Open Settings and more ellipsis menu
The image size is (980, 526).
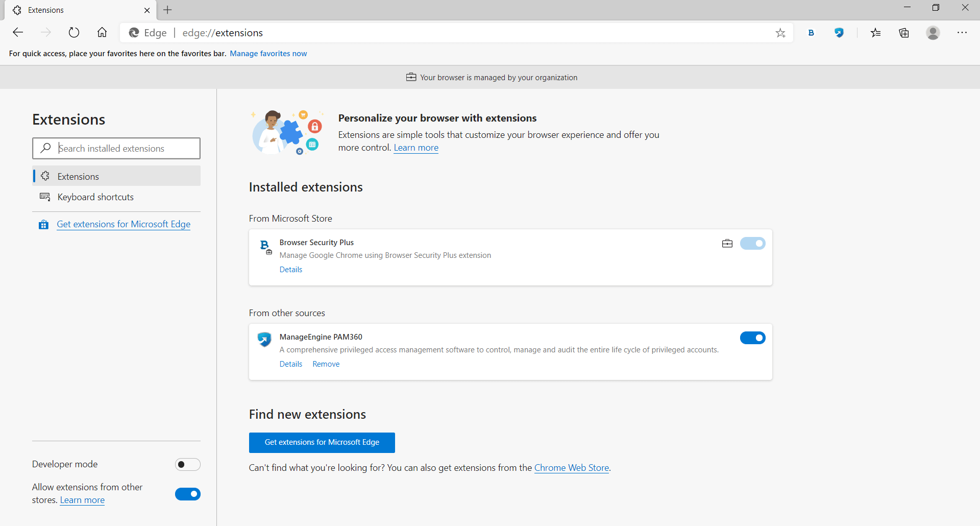click(x=962, y=33)
